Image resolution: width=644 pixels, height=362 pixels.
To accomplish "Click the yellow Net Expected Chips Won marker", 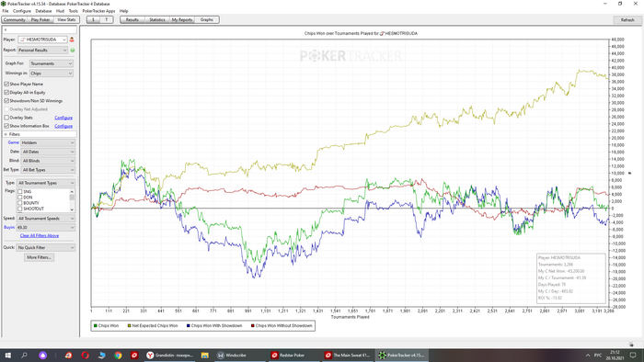I will pos(129,325).
